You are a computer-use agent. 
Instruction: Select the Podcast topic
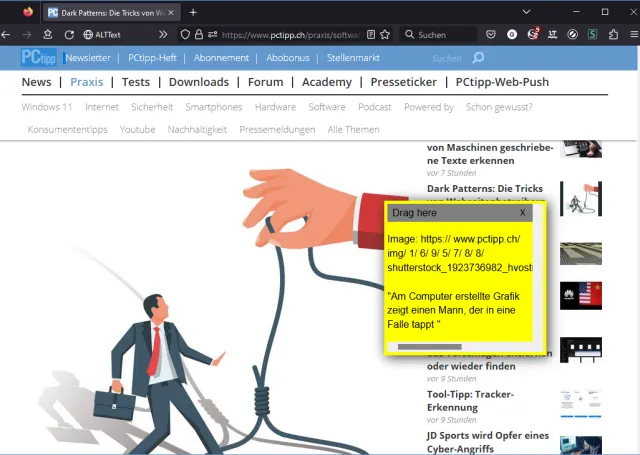(x=375, y=107)
